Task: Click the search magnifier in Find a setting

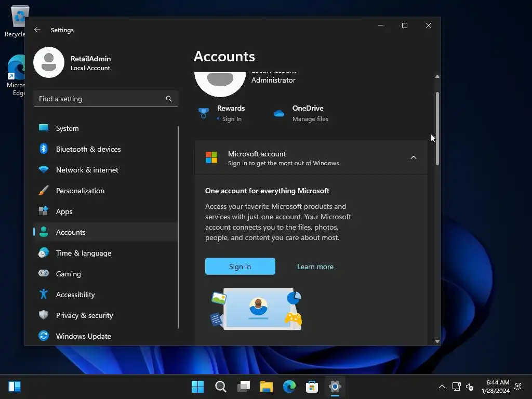Action: coord(169,99)
